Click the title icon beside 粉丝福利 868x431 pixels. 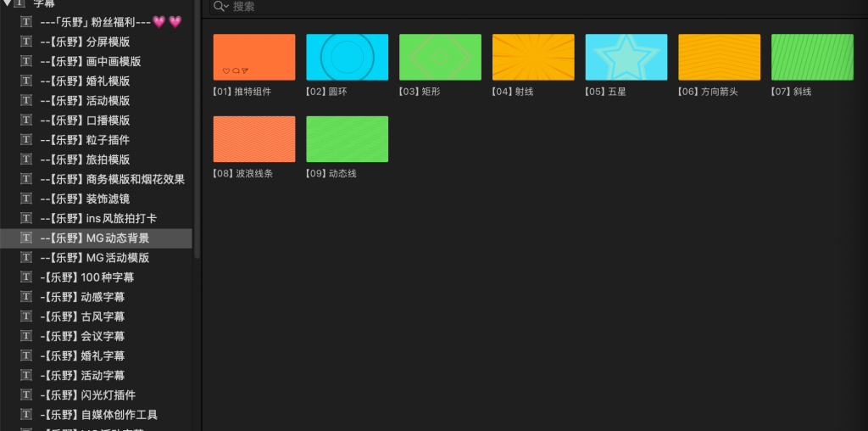click(26, 21)
